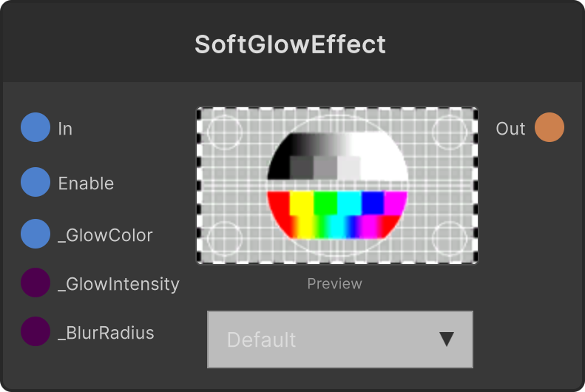
Task: Click the Enable port label
Action: click(x=86, y=183)
